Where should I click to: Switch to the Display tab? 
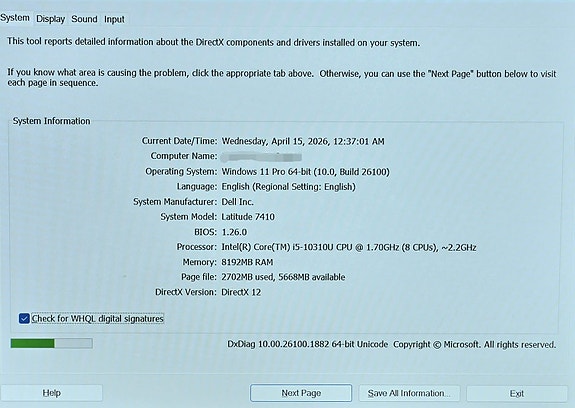pyautogui.click(x=50, y=19)
